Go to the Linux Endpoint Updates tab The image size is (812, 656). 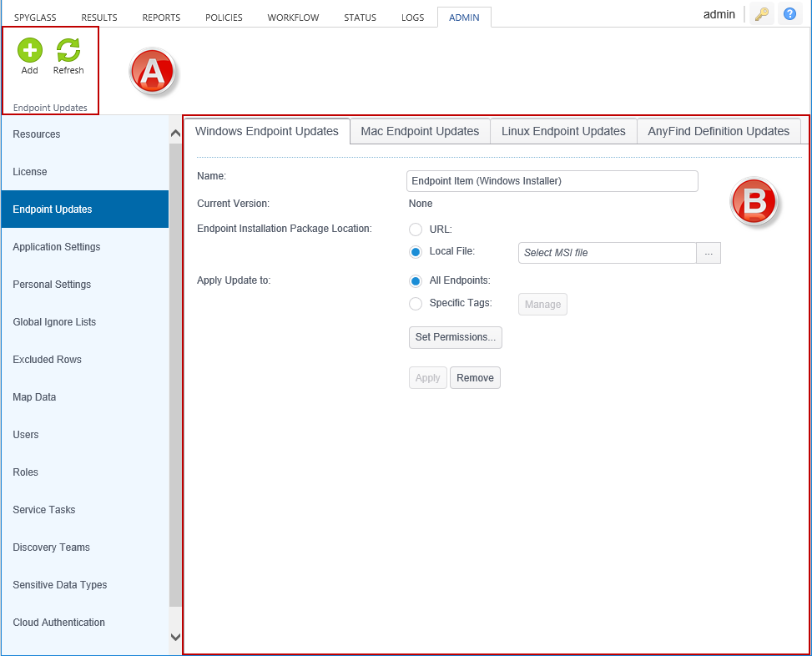[563, 131]
